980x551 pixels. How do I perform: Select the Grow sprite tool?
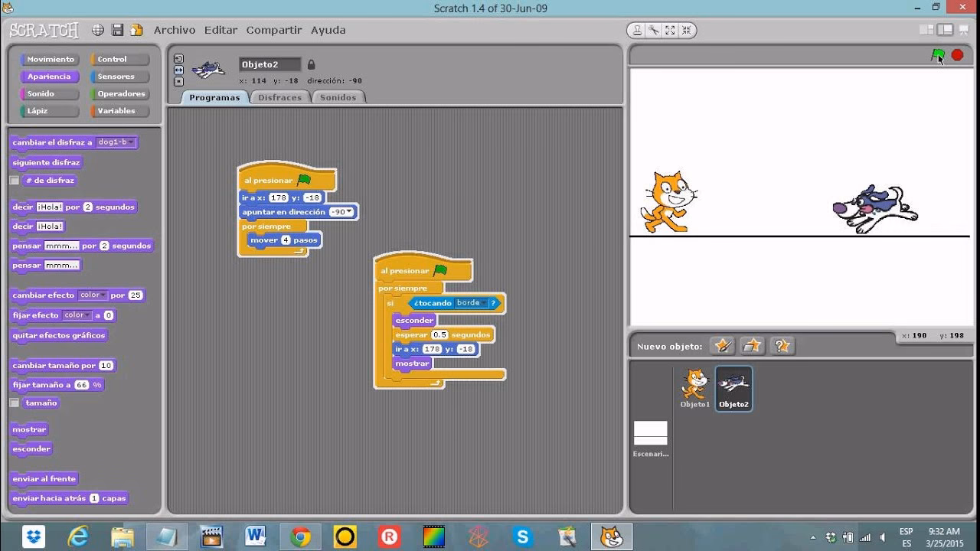(670, 31)
